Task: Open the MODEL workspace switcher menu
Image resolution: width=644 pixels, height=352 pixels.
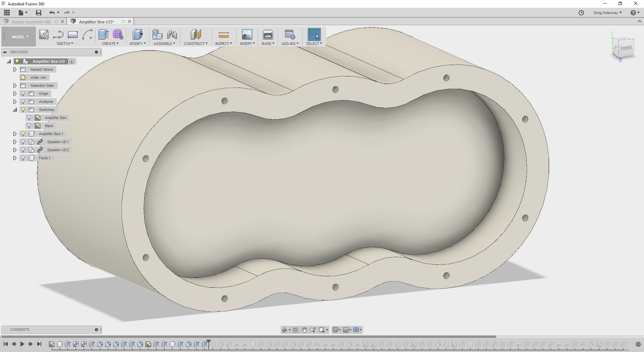Action: [18, 37]
